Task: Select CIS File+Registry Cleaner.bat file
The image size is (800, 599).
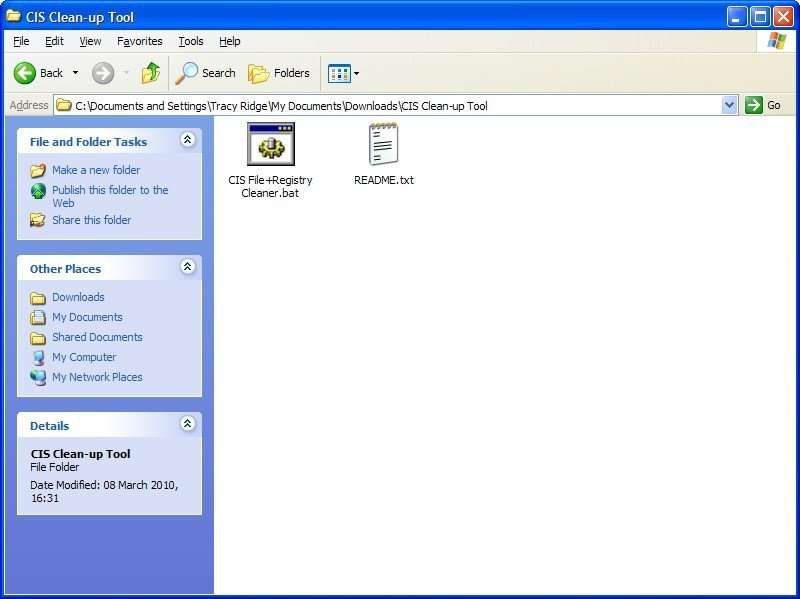Action: [x=270, y=145]
